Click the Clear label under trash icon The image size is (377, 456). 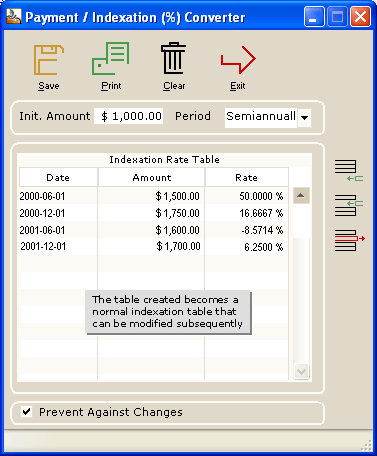[174, 86]
